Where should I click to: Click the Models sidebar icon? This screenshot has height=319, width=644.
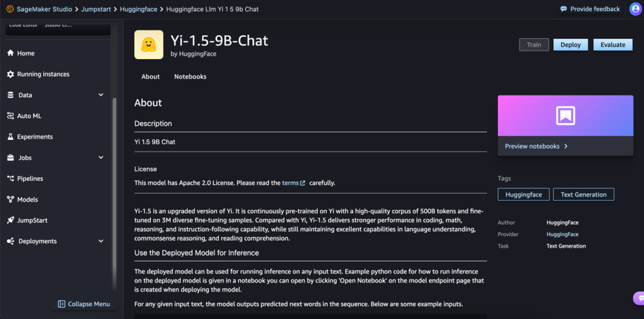[10, 199]
